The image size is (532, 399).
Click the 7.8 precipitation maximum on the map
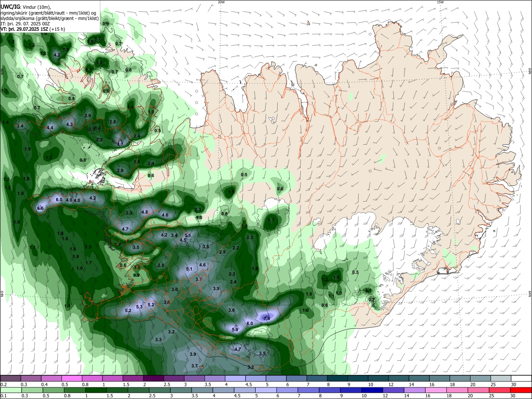click(x=267, y=318)
